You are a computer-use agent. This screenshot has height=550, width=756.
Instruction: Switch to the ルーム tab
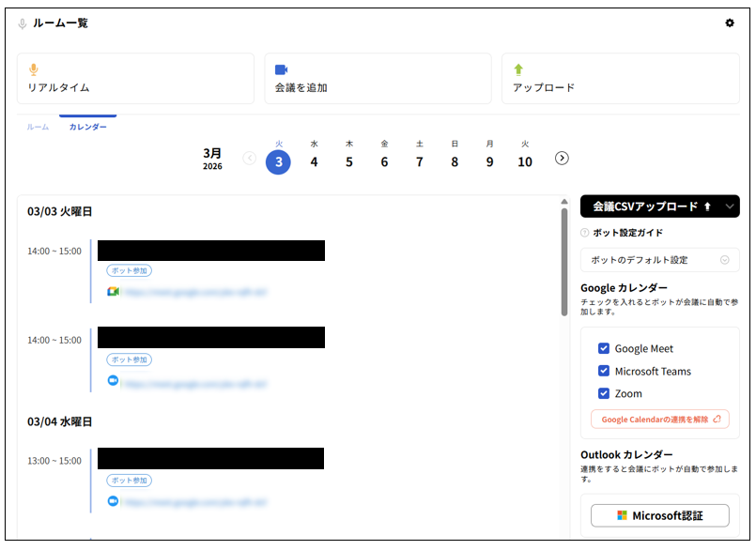[38, 127]
